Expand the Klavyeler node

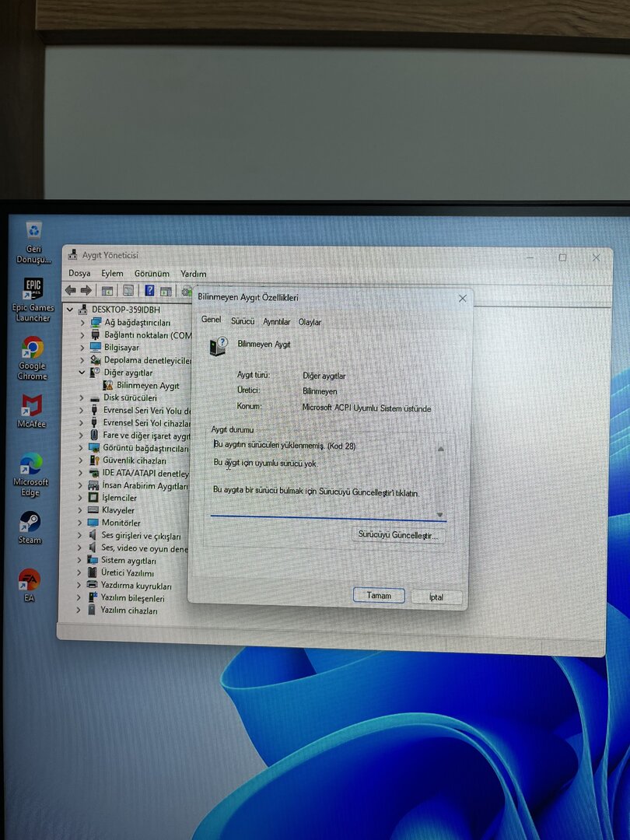pos(80,510)
